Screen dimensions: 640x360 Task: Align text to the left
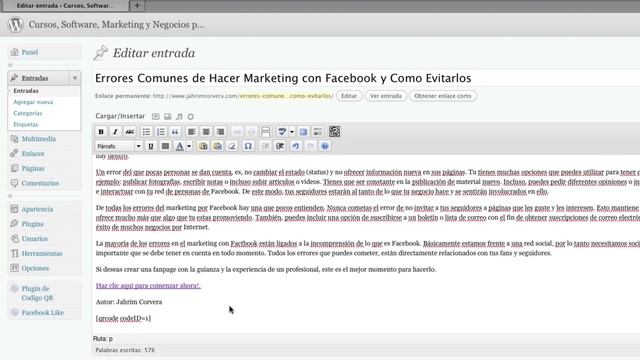pos(191,132)
